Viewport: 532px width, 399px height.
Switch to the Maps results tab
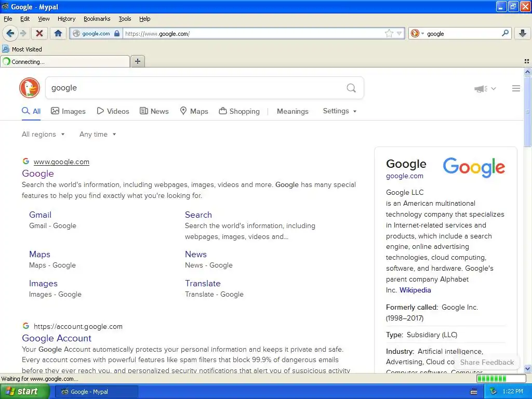point(194,111)
